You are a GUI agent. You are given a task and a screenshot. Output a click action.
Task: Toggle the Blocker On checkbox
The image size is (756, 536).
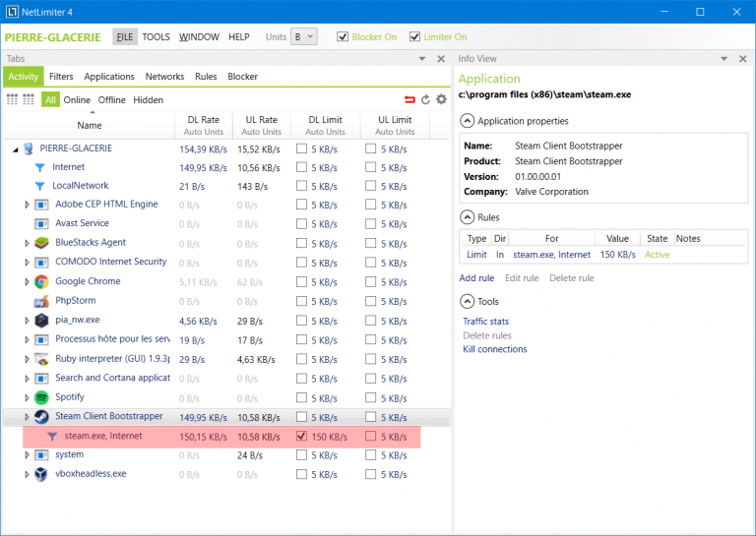[x=343, y=36]
